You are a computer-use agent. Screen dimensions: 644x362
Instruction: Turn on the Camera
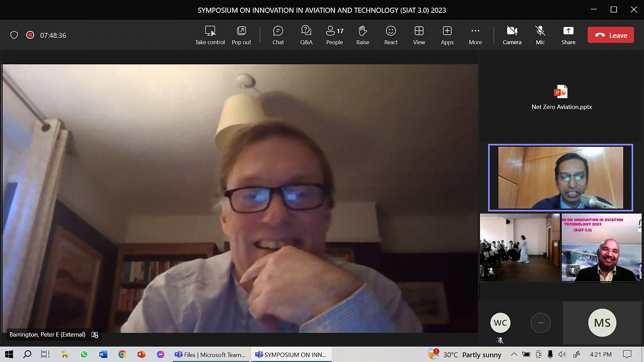point(512,35)
